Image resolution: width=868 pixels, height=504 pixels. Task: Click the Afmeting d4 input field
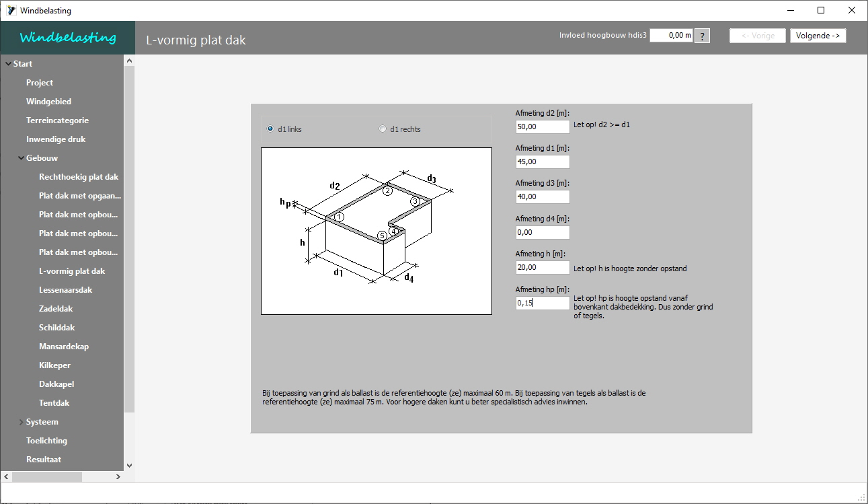tap(543, 232)
